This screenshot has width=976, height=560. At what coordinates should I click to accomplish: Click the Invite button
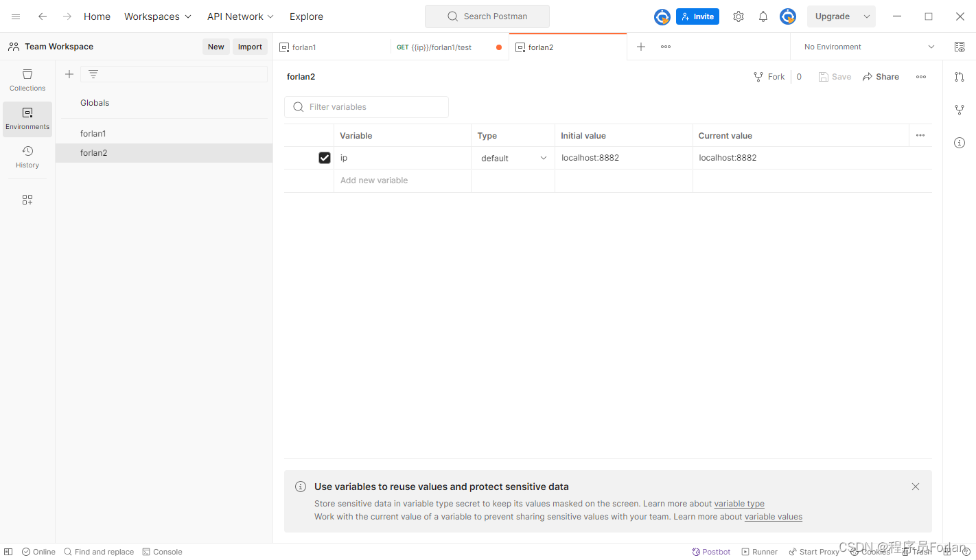(697, 16)
